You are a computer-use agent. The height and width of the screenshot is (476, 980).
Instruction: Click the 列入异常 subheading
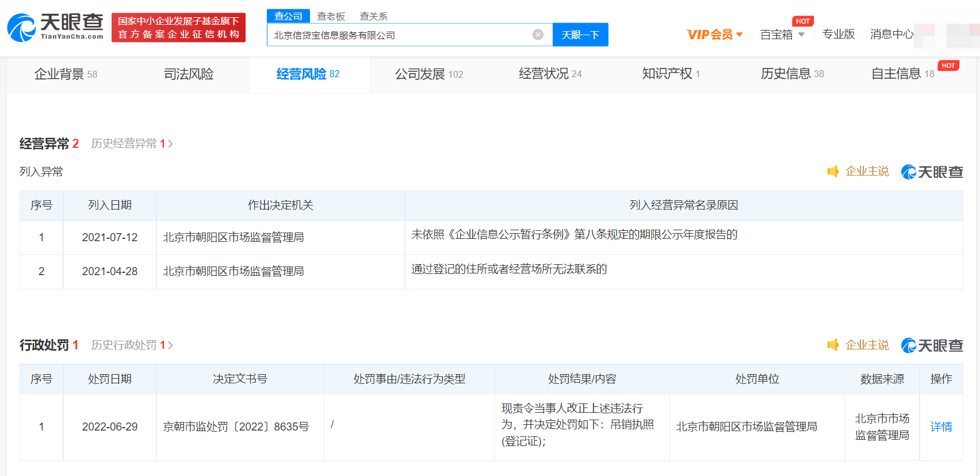[x=41, y=172]
